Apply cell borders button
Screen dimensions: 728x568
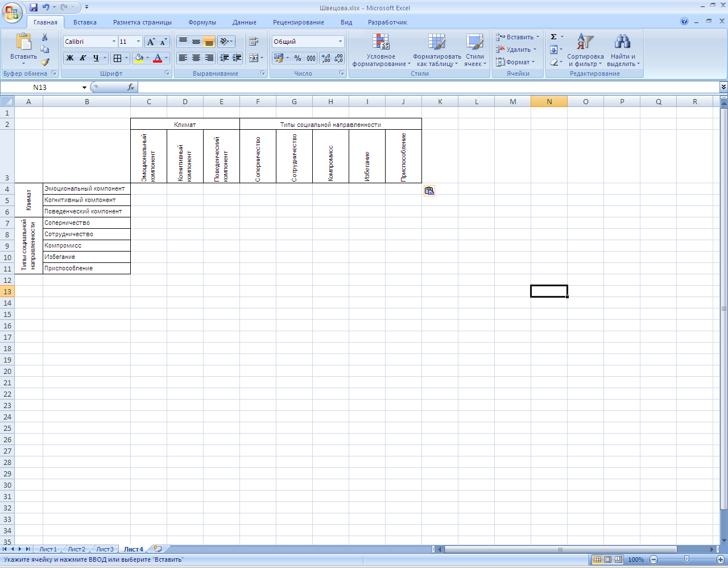click(x=117, y=58)
